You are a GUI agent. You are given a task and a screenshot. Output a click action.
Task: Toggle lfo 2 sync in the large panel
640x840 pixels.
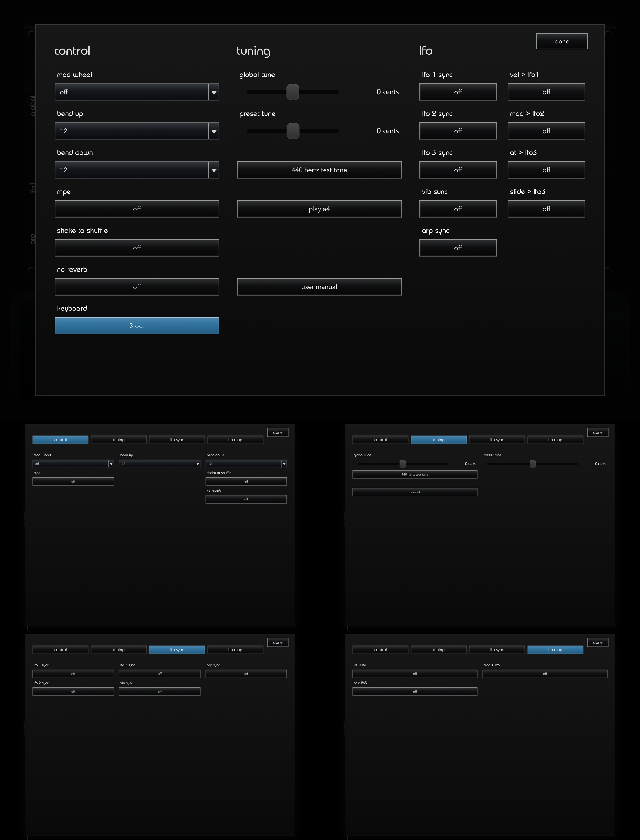pos(458,131)
